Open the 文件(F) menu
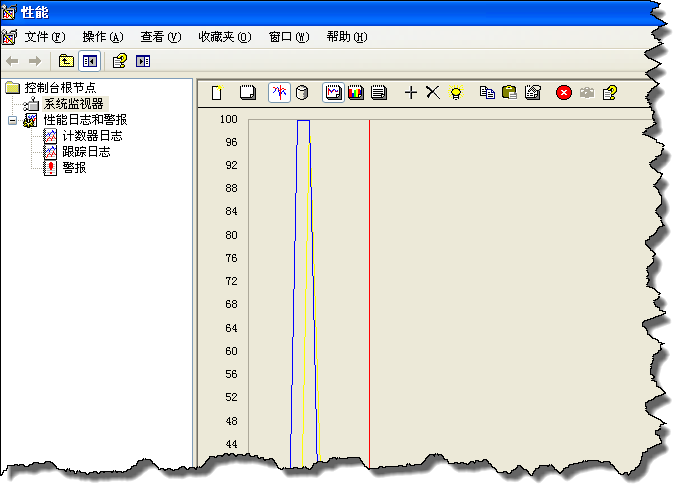The height and width of the screenshot is (499, 689). (44, 37)
